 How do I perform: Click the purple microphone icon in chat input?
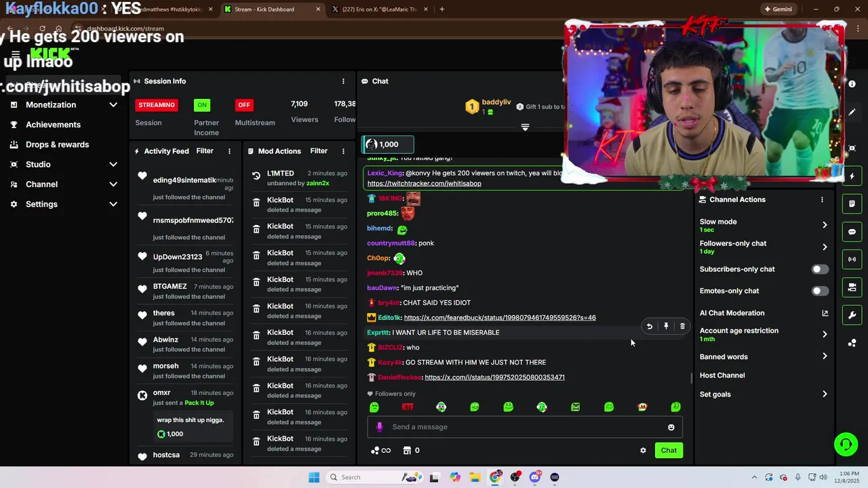(379, 427)
